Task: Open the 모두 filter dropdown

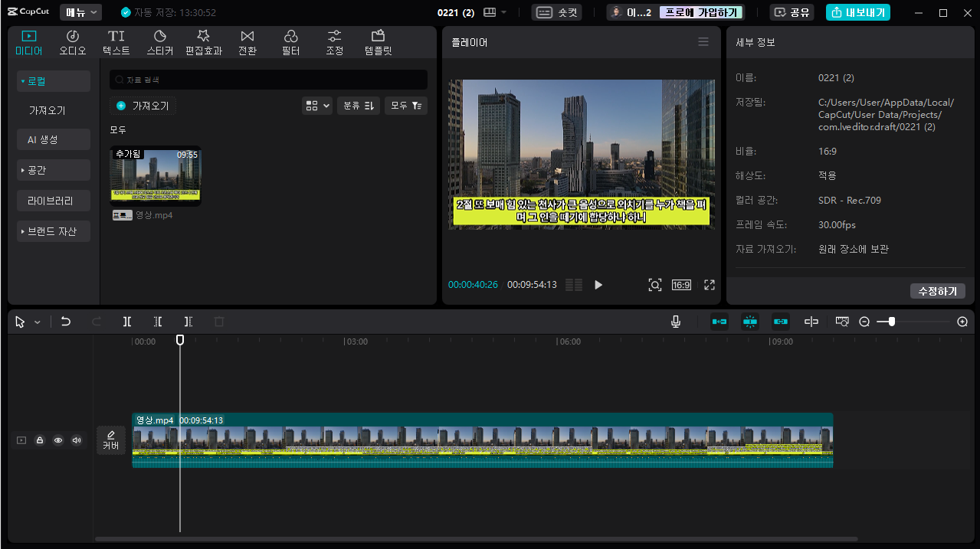Action: 406,106
